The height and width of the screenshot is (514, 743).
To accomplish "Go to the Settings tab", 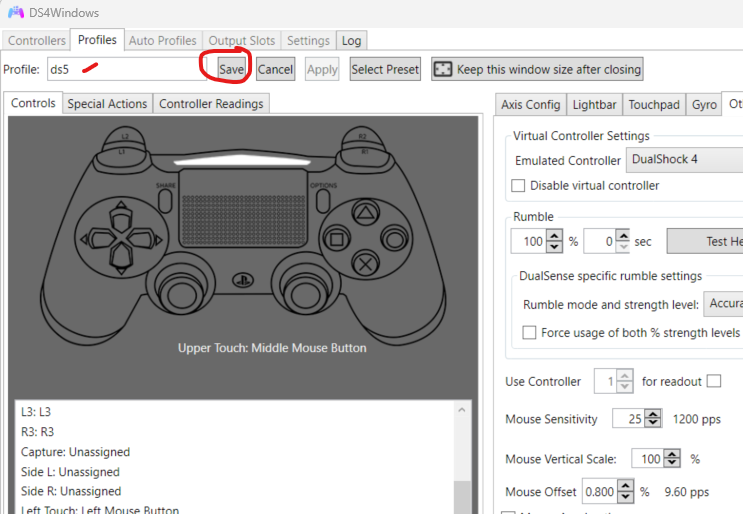I will (308, 41).
